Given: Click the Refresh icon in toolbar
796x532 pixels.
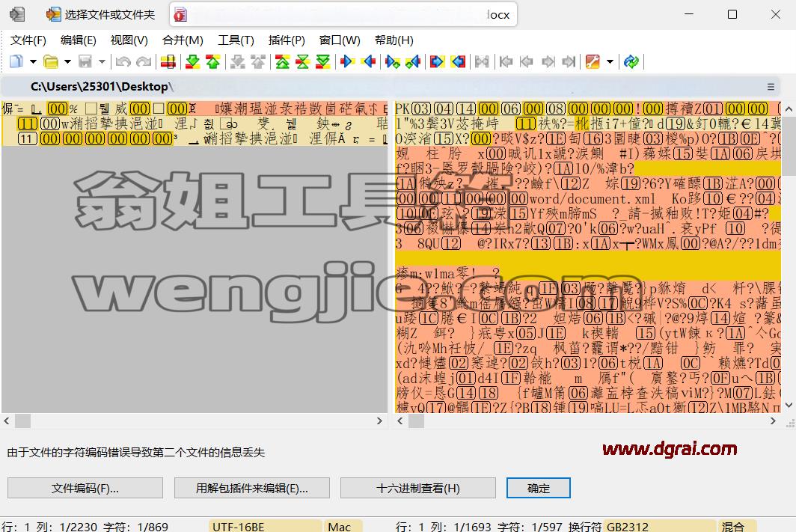Looking at the screenshot, I should click(x=631, y=61).
